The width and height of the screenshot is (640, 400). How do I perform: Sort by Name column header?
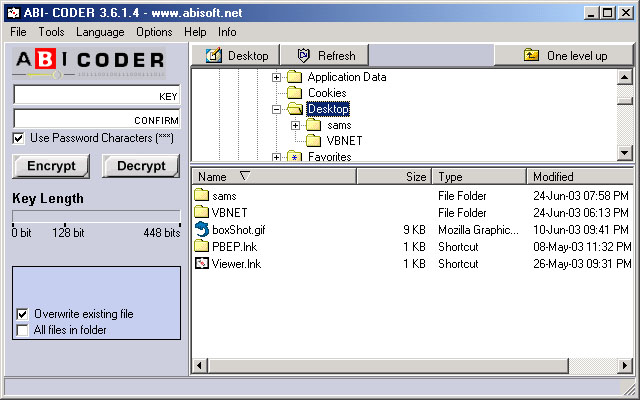tap(274, 176)
